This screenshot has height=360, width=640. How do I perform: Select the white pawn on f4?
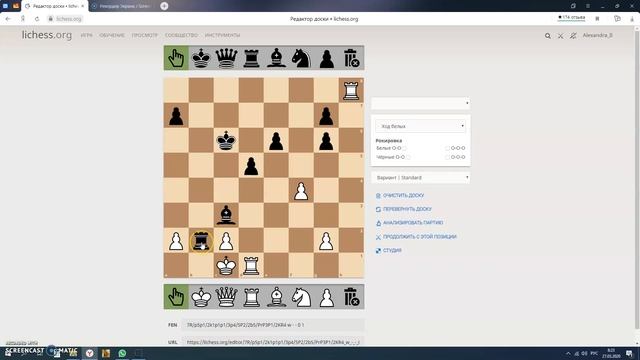click(x=301, y=191)
